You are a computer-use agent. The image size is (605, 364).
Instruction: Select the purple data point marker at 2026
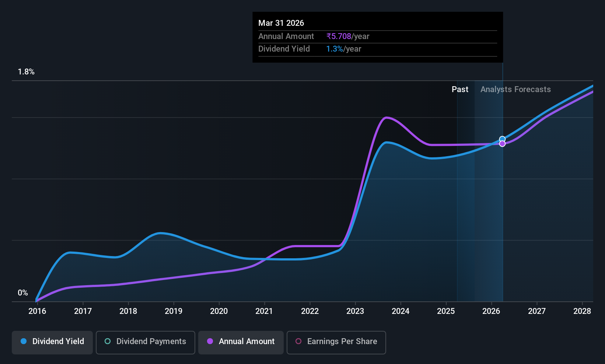(x=502, y=144)
